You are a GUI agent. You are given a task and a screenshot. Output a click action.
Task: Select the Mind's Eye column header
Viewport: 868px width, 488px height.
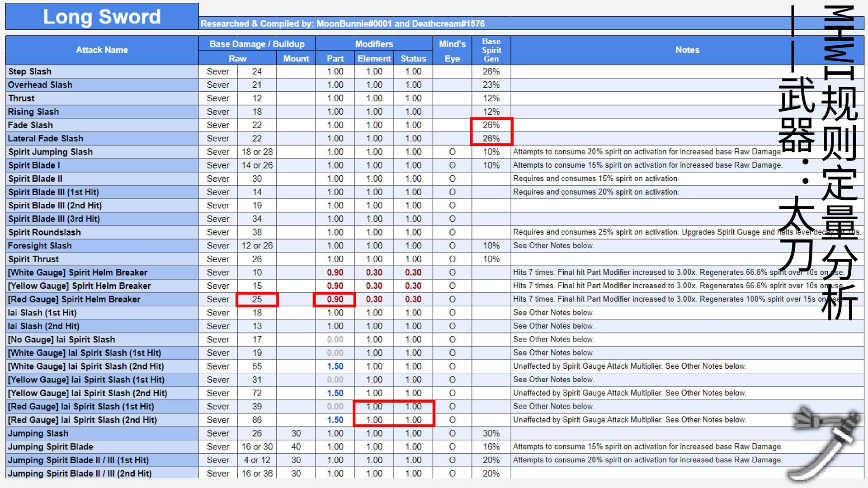[452, 51]
